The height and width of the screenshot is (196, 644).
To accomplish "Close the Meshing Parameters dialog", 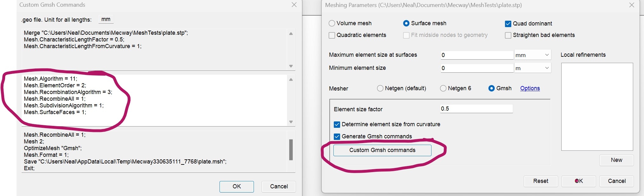I will tap(632, 5).
